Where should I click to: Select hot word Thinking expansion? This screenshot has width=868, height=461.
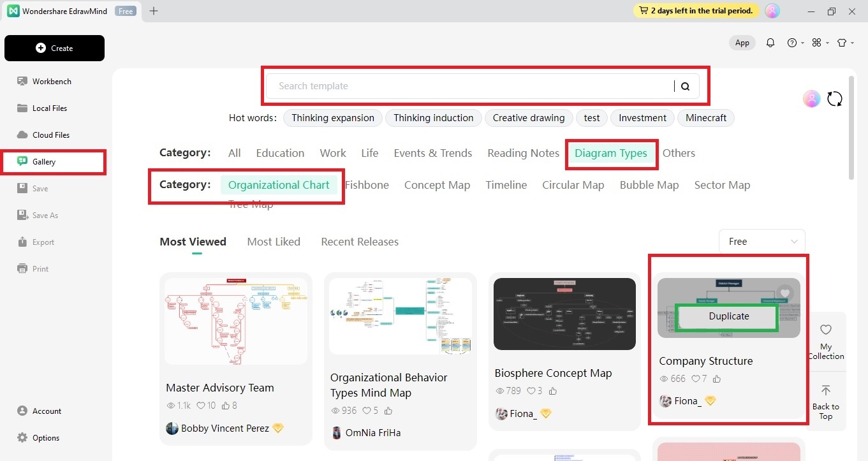click(x=333, y=118)
